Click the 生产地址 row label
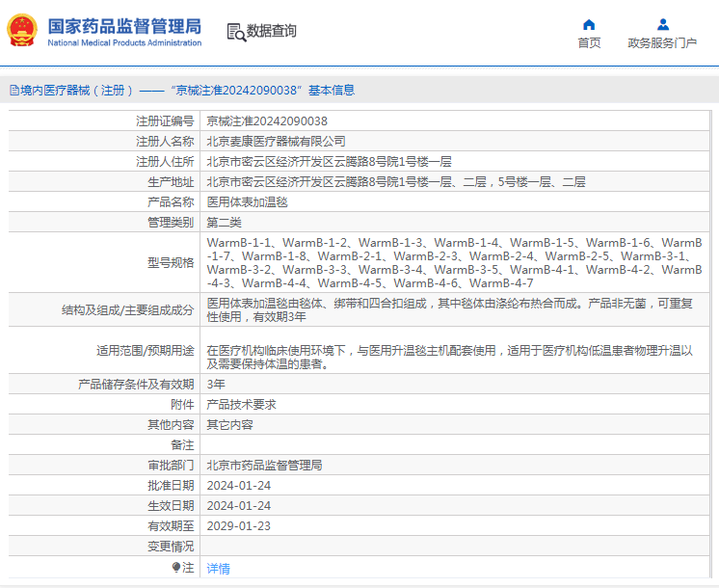This screenshot has height=588, width=719. 171,181
